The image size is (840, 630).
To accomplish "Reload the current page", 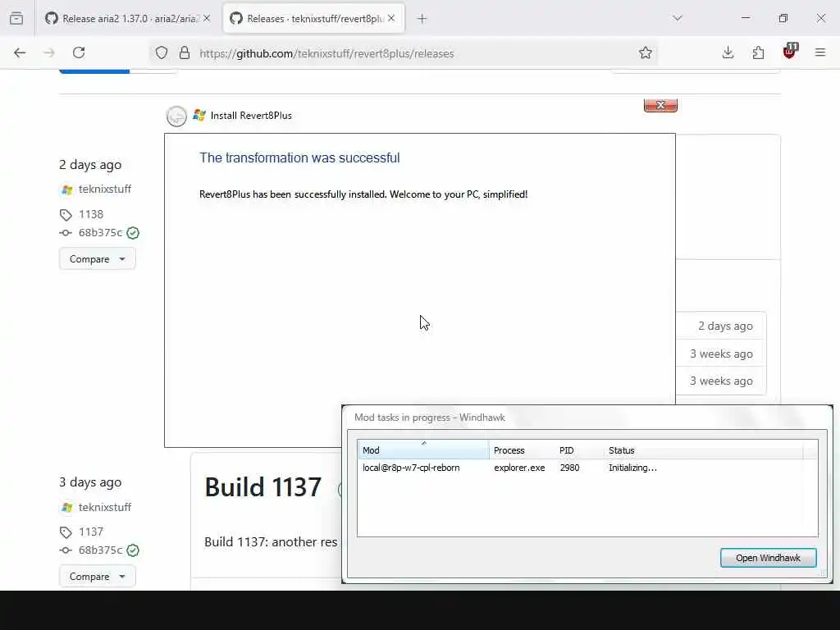I will click(x=79, y=52).
